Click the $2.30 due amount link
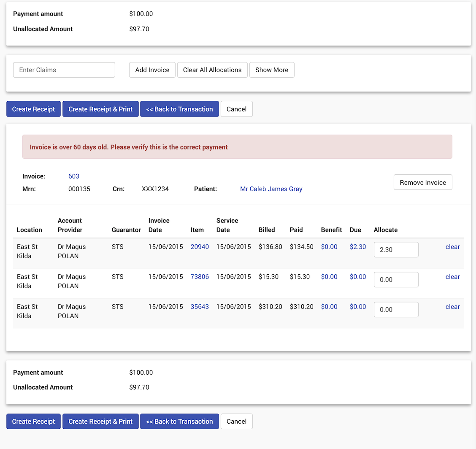The width and height of the screenshot is (476, 449). click(358, 247)
